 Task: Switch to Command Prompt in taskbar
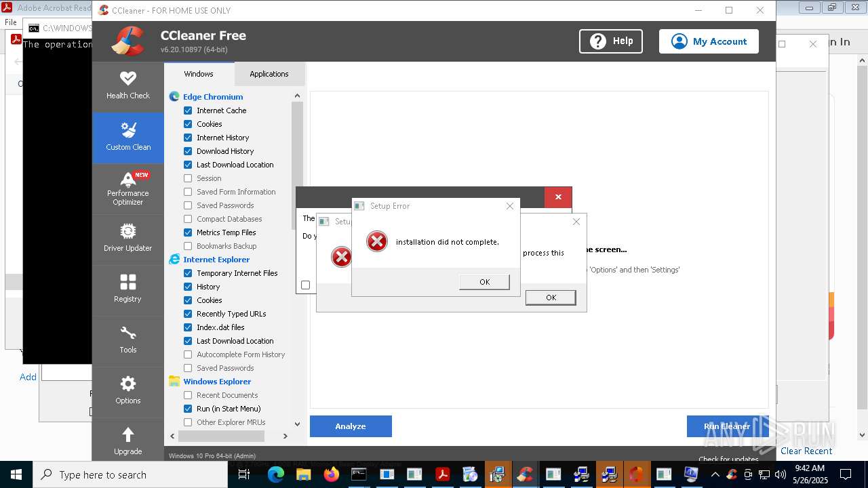tap(359, 474)
